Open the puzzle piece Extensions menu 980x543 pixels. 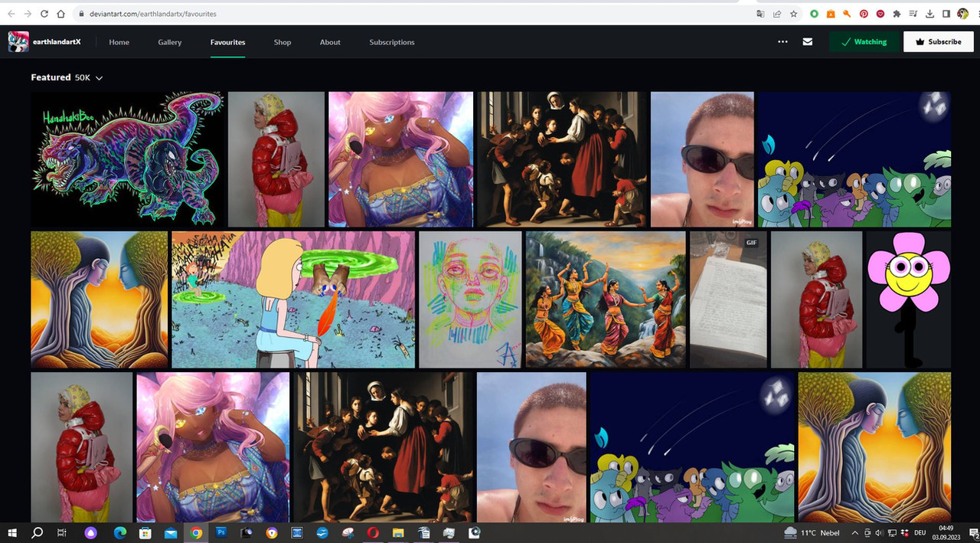tap(897, 14)
